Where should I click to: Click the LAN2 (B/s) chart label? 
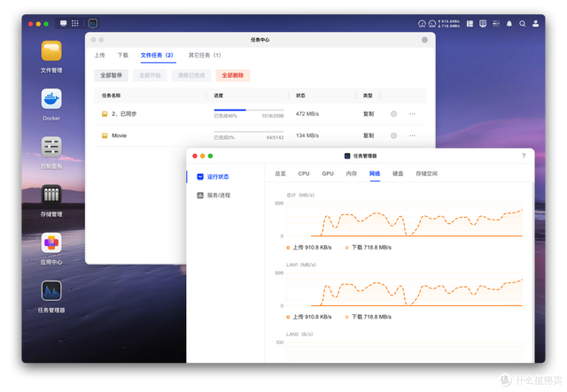click(x=299, y=334)
